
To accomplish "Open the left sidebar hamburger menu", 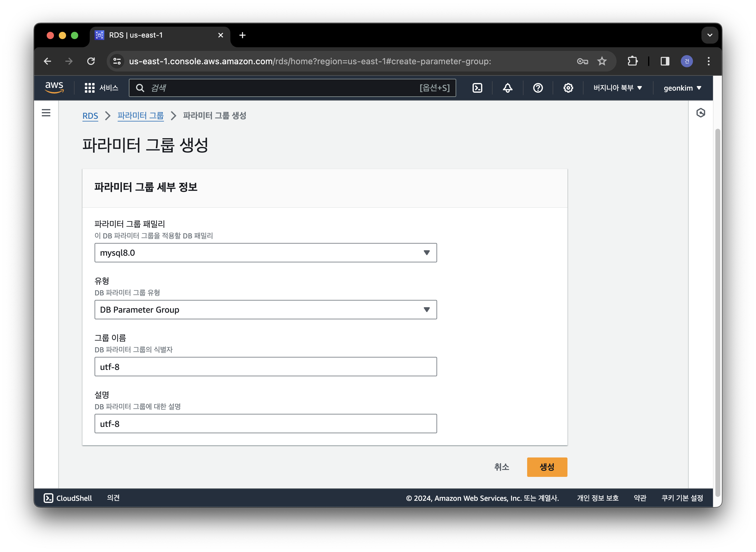I will click(46, 113).
